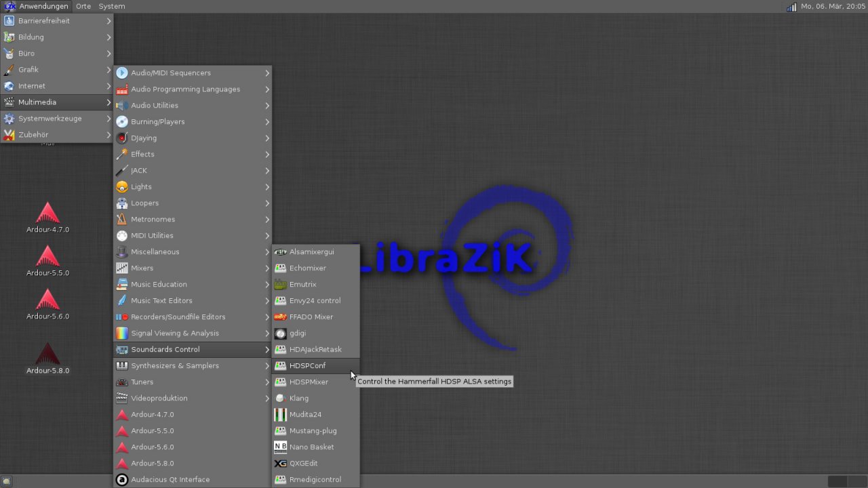The image size is (868, 488).
Task: Open the System menu
Action: coord(112,6)
